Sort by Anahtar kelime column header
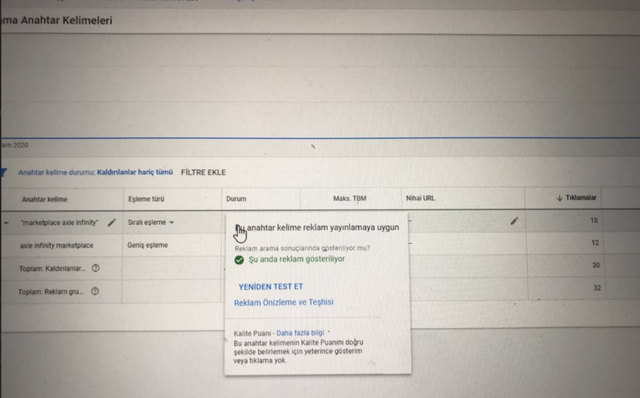 44,199
